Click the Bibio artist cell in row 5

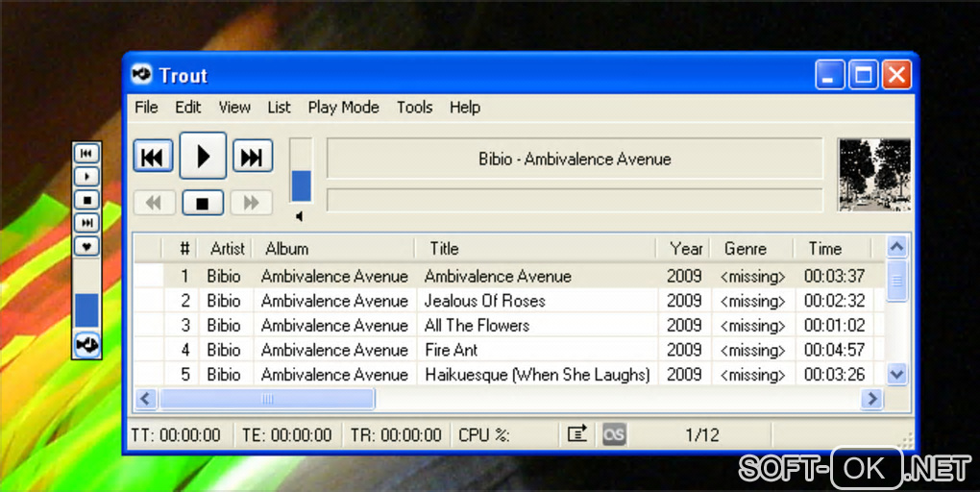coord(224,375)
